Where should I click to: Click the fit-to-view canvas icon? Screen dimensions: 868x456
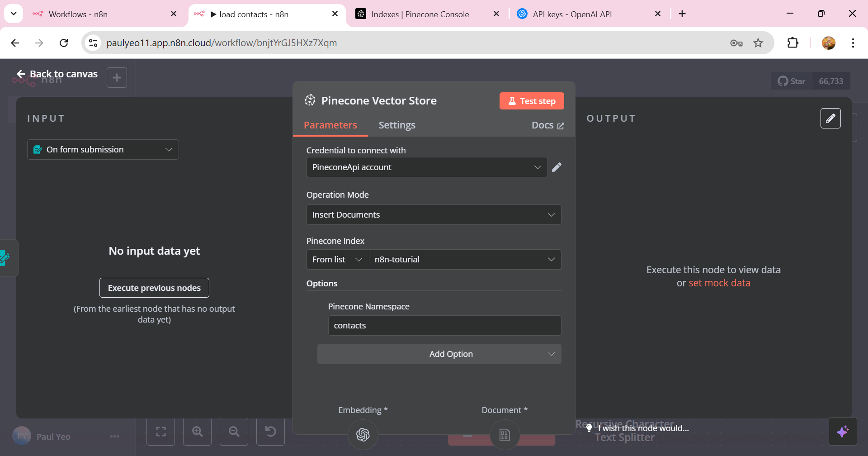pos(161,432)
